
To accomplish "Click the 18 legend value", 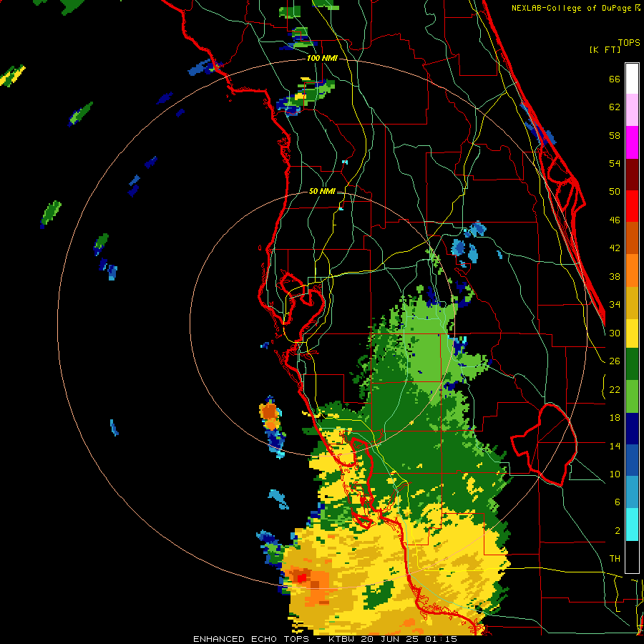I will pos(615,418).
